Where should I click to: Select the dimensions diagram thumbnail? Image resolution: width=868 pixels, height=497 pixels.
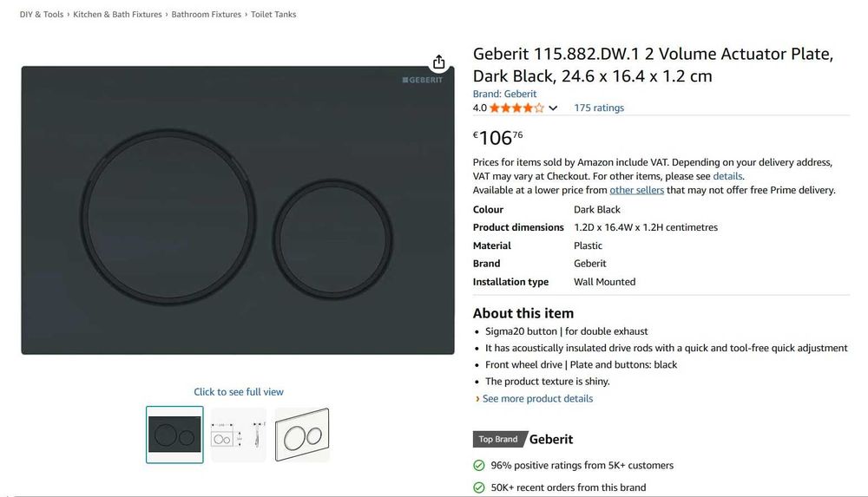coord(238,435)
